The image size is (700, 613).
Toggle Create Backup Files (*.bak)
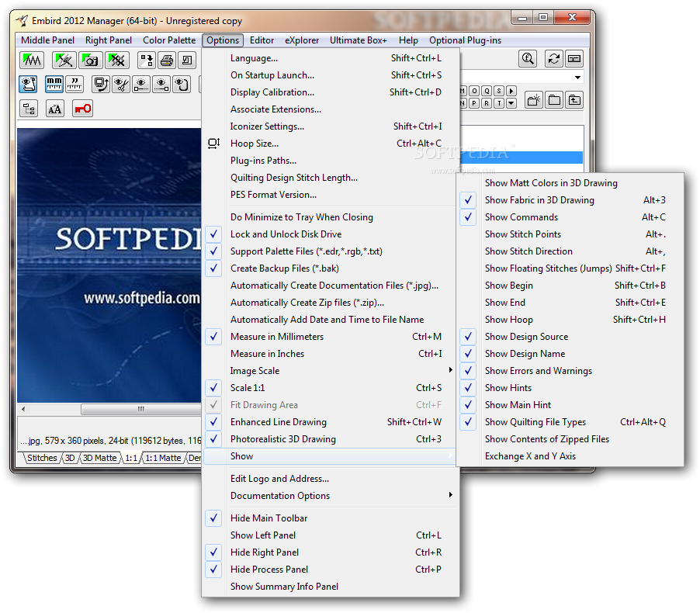coord(331,268)
